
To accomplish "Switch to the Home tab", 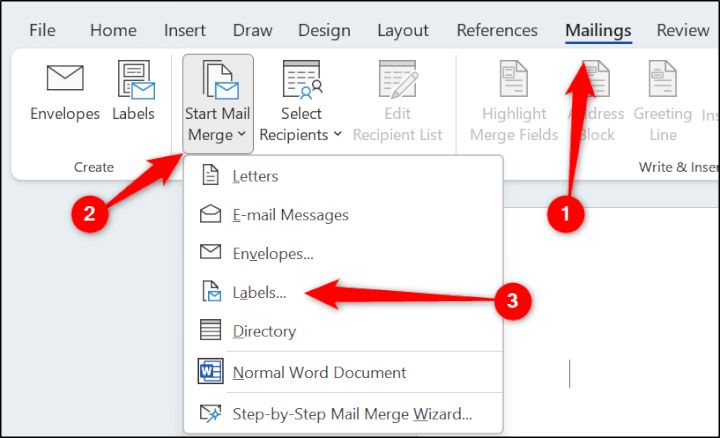I will pyautogui.click(x=113, y=30).
